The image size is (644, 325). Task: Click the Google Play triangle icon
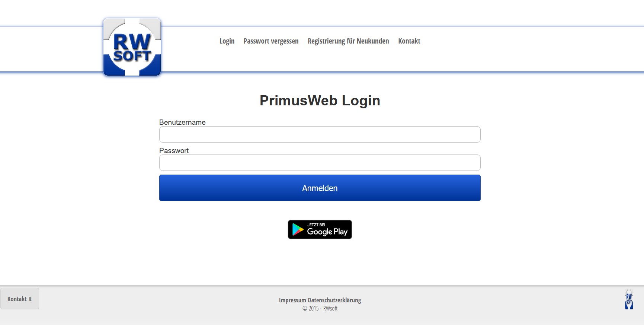tap(298, 230)
